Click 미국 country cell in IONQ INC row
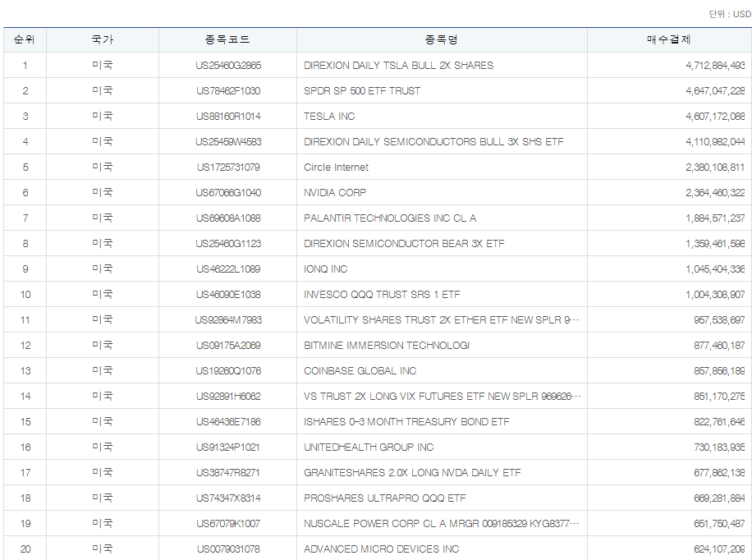The height and width of the screenshot is (560, 752). (x=103, y=269)
